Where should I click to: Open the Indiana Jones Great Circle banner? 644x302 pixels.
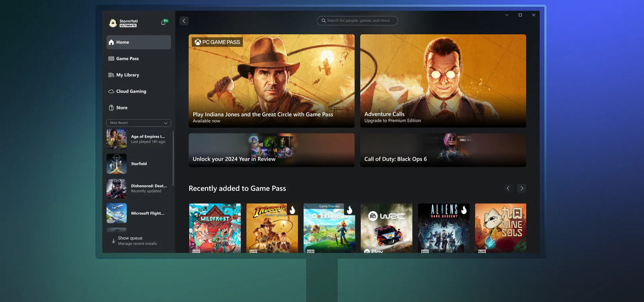pyautogui.click(x=272, y=81)
